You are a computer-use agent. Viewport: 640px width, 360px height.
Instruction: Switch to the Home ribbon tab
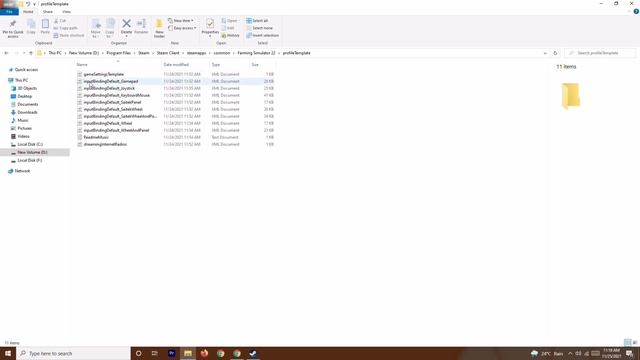pyautogui.click(x=28, y=12)
